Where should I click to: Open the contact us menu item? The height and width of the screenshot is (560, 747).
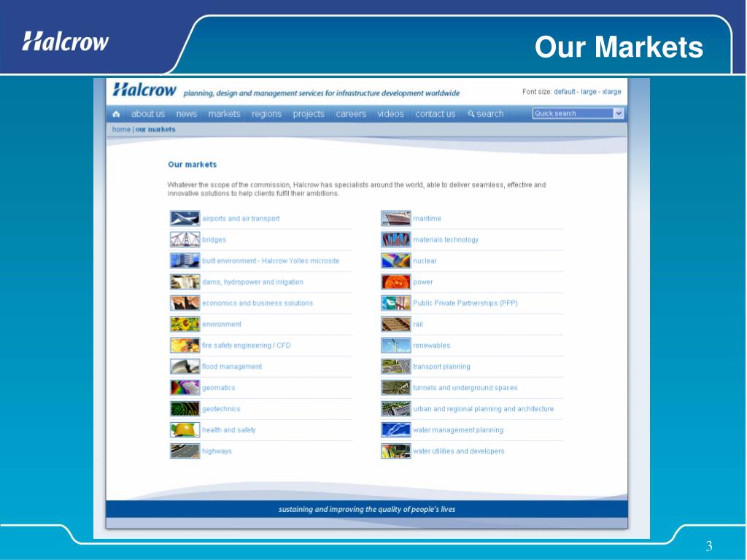[x=436, y=114]
